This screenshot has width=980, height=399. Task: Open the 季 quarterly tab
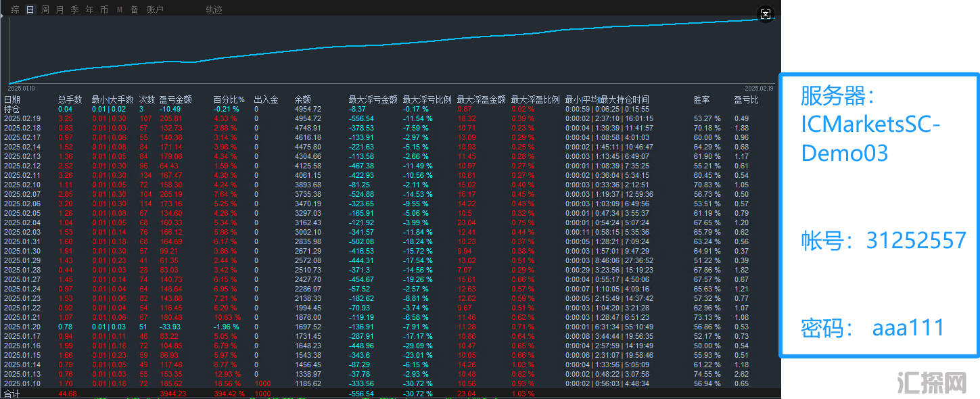[x=75, y=9]
